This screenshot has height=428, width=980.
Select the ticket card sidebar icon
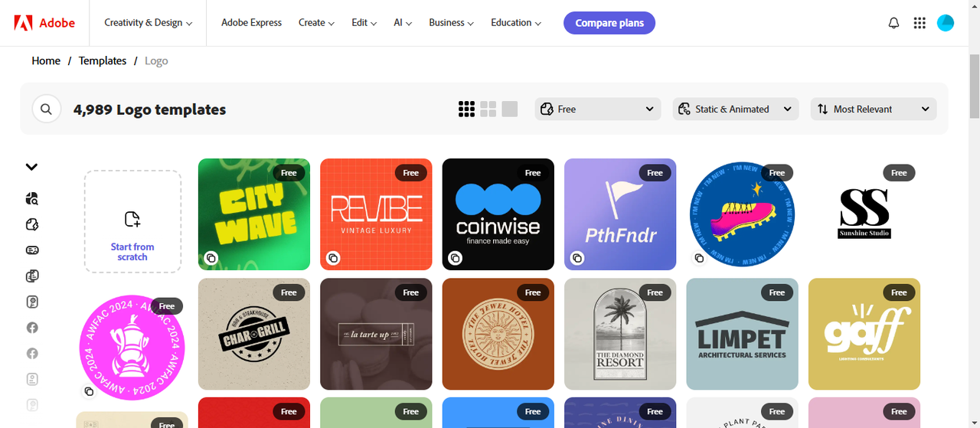pos(32,250)
